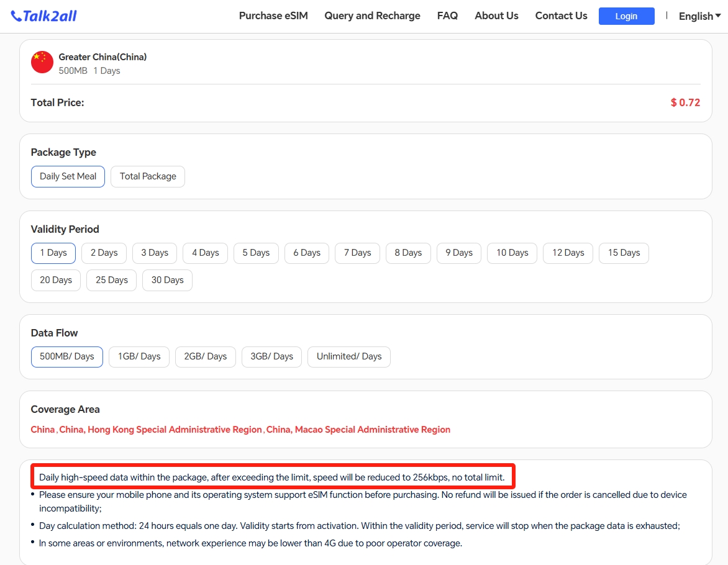Pick the 15 Days validity period
Screen dimensions: 728x565
tap(624, 253)
